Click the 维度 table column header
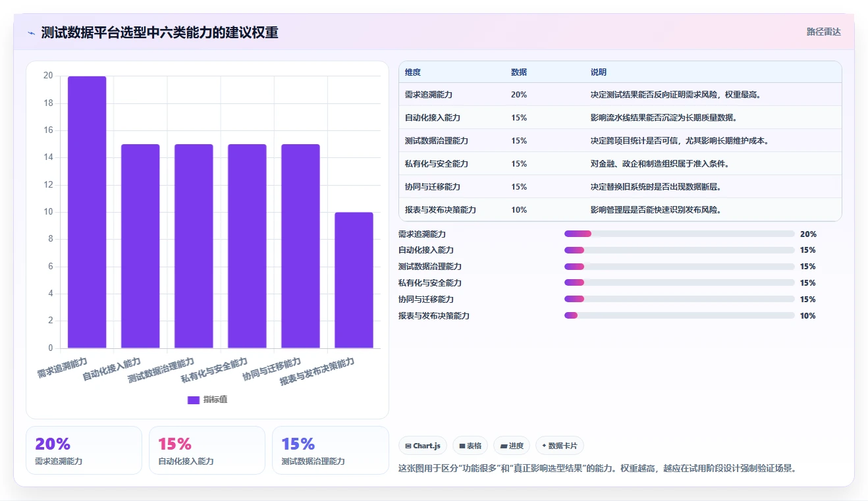This screenshot has width=868, height=501. point(413,72)
